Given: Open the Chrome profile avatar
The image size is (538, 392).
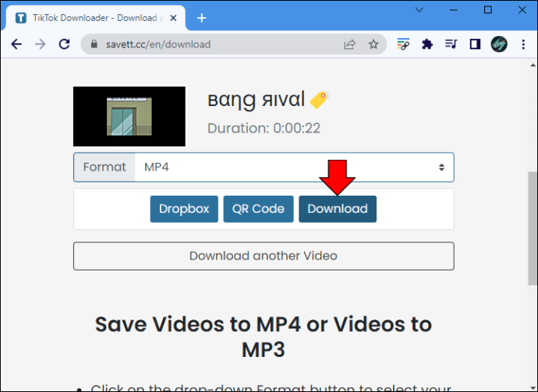Looking at the screenshot, I should point(499,44).
